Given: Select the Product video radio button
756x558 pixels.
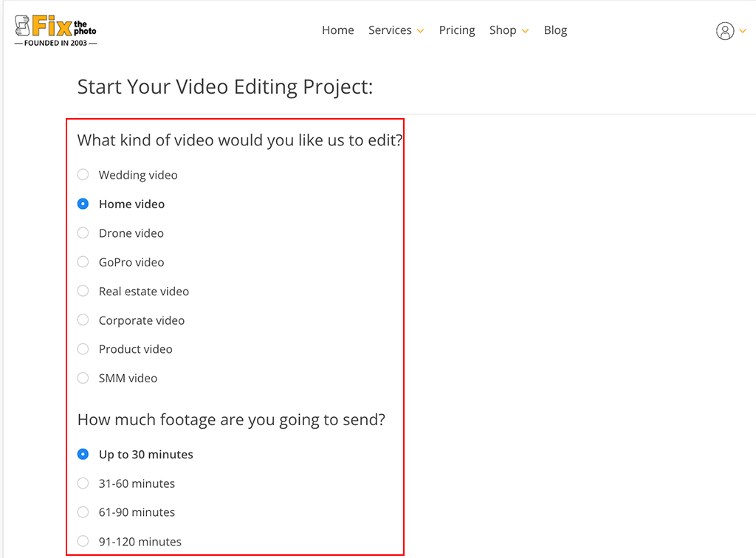Looking at the screenshot, I should click(83, 349).
